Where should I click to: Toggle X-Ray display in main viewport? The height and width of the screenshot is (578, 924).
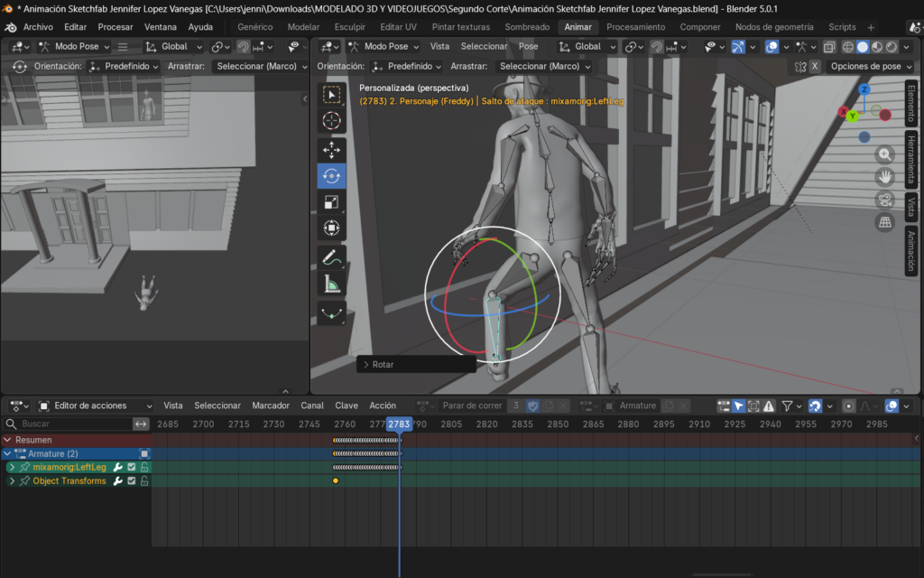(829, 47)
